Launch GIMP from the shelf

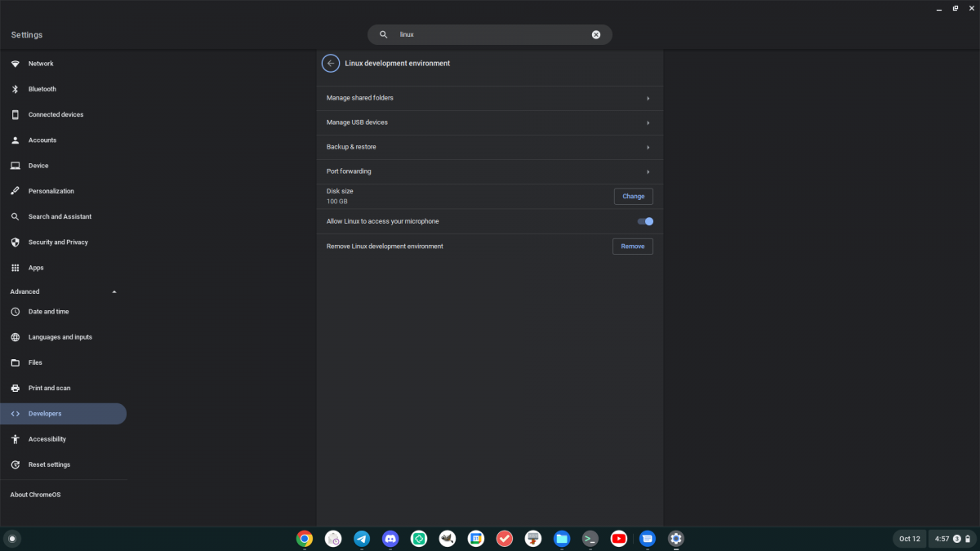coord(448,539)
